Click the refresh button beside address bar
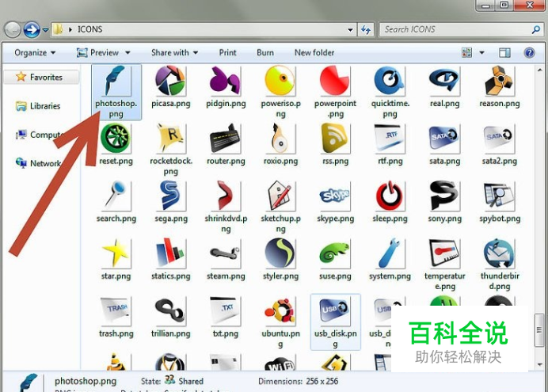548x392 pixels. point(366,30)
